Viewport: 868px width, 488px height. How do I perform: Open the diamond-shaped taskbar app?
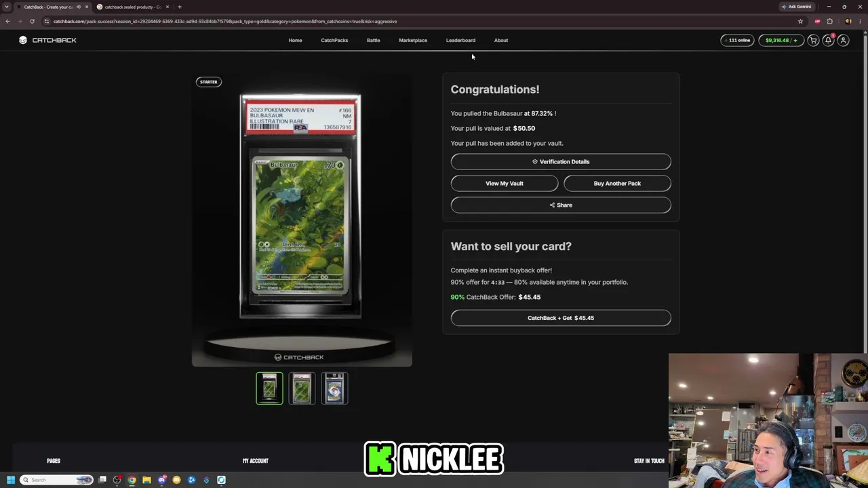coord(206,480)
